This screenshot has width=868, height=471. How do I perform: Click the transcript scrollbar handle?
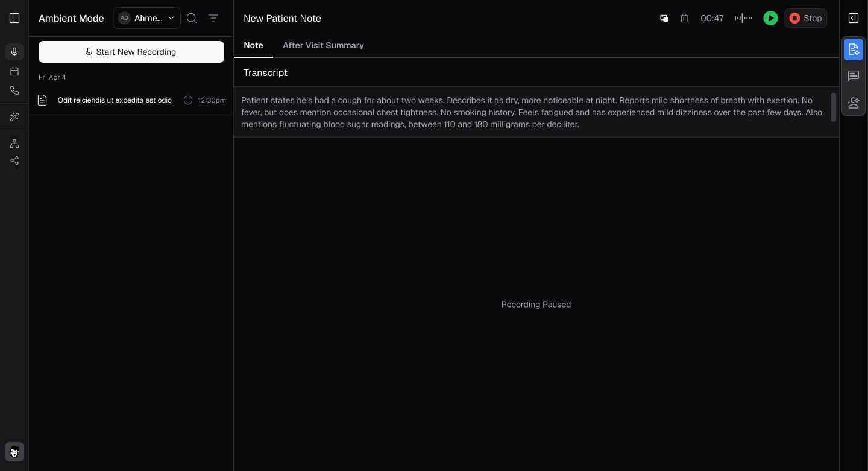(x=834, y=107)
